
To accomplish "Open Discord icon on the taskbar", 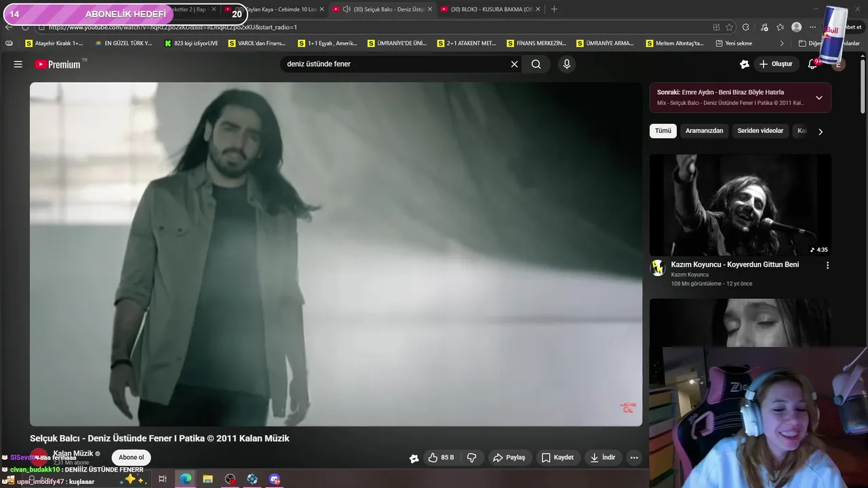I will click(x=275, y=479).
